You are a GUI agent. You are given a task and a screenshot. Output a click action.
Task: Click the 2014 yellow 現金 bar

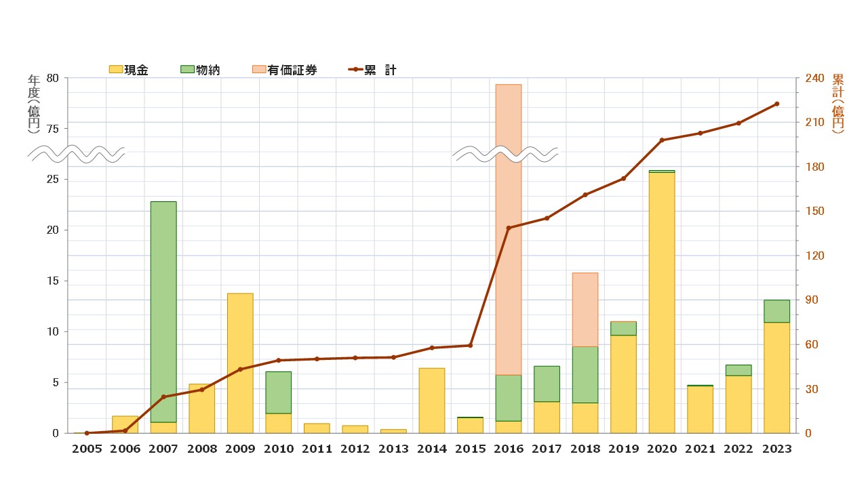432,401
